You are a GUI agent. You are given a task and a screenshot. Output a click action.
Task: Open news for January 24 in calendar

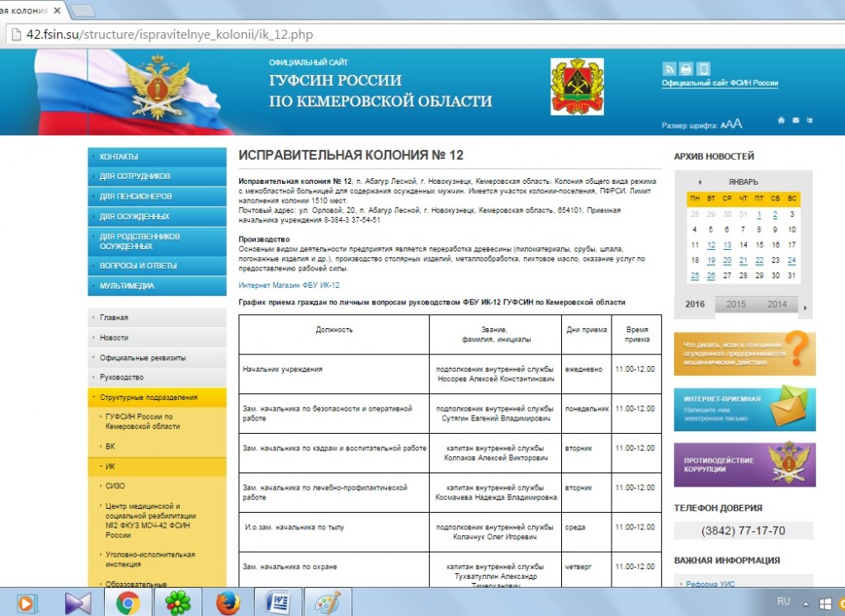pyautogui.click(x=791, y=261)
